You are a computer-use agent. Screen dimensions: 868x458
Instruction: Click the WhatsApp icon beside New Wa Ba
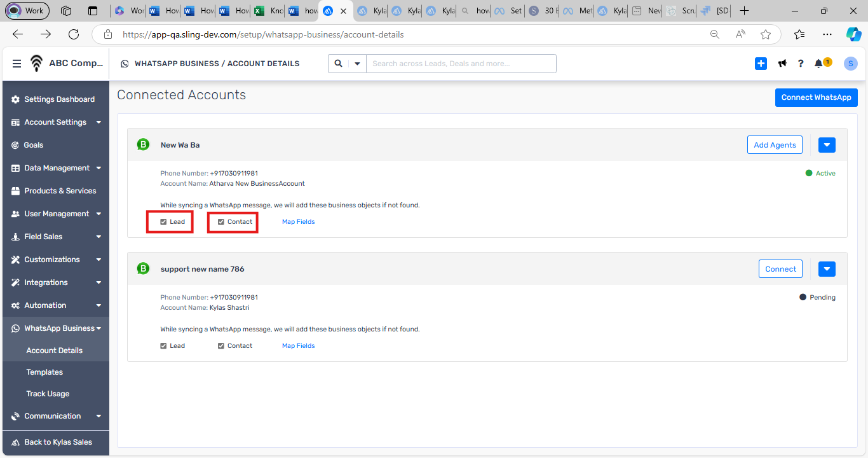click(144, 145)
